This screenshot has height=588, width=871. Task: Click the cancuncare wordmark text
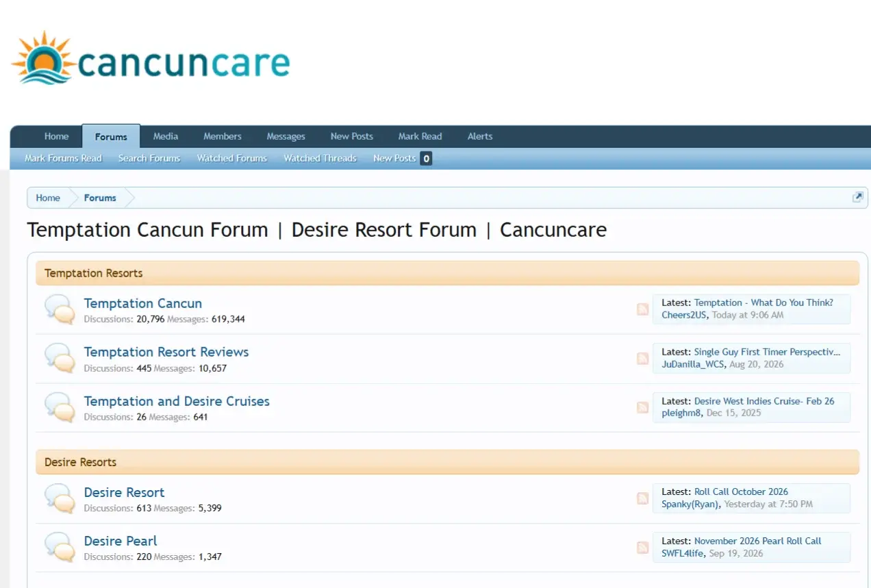point(184,62)
